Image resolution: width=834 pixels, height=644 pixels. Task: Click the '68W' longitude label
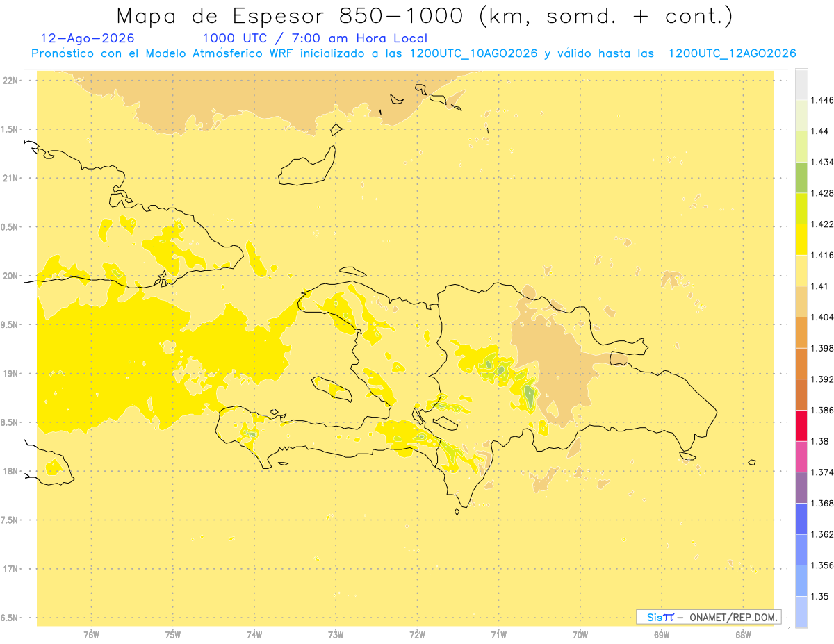click(743, 635)
